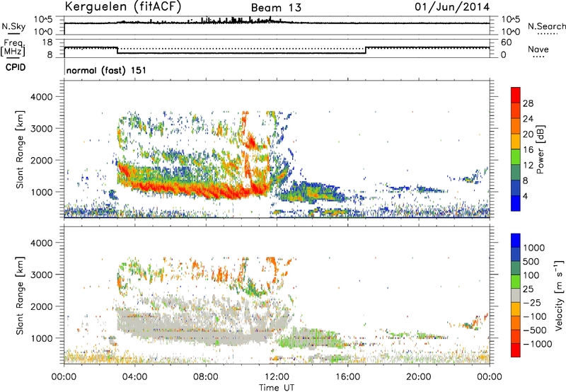Click the '12:00' time tick label
The image size is (566, 392).
click(277, 377)
